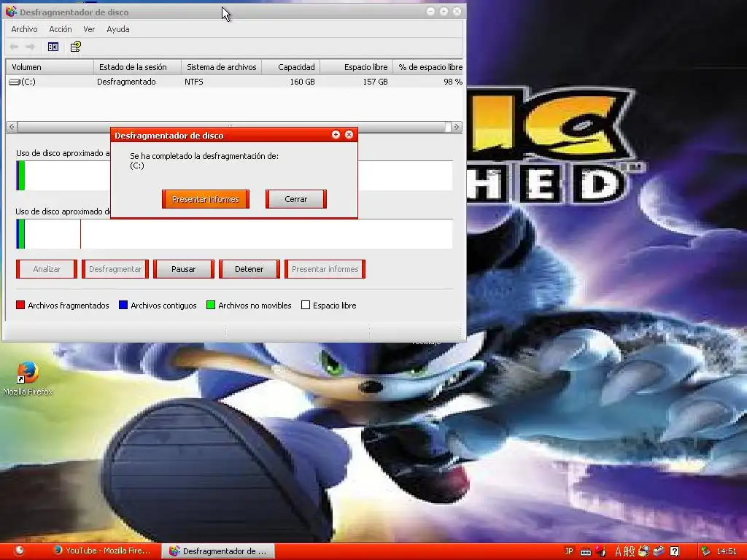The width and height of the screenshot is (747, 560).
Task: Click the red Archivos fragmentados swatch
Action: 20,306
